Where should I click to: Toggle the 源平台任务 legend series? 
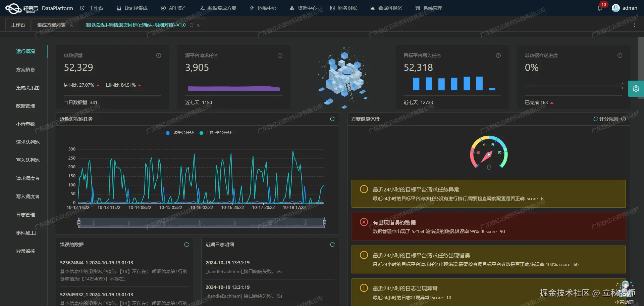click(x=178, y=133)
